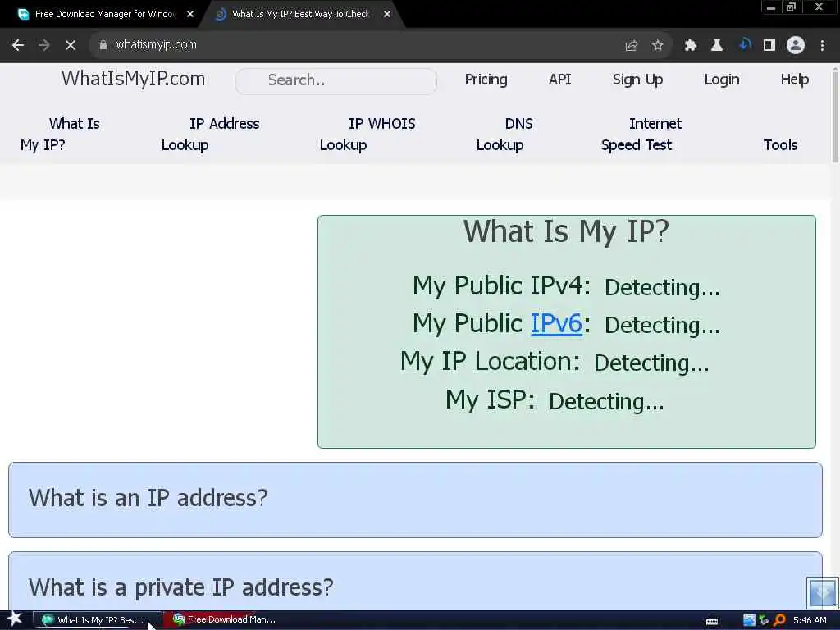Open the Pricing page
The width and height of the screenshot is (840, 630).
coord(486,80)
